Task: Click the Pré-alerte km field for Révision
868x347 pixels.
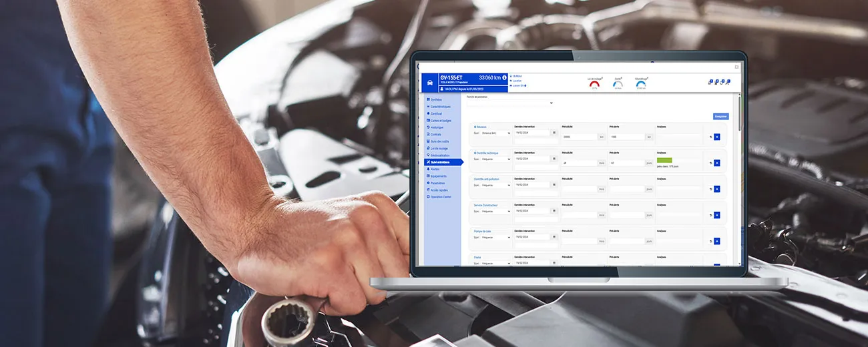Action: [x=626, y=137]
